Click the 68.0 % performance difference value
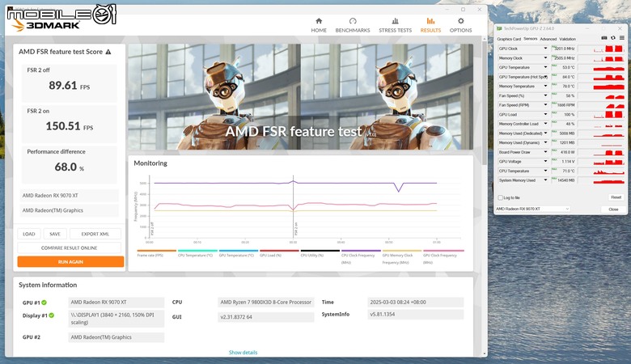The height and width of the screenshot is (364, 631). coord(70,167)
